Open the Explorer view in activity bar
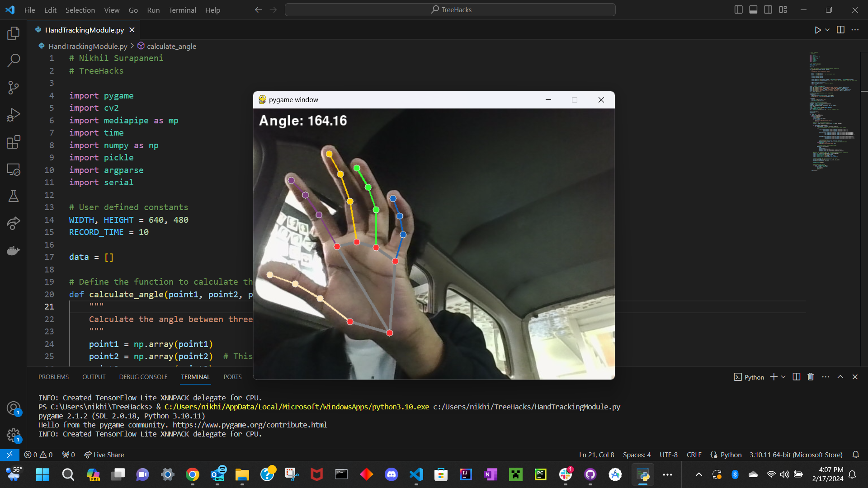This screenshot has height=488, width=868. 14,33
